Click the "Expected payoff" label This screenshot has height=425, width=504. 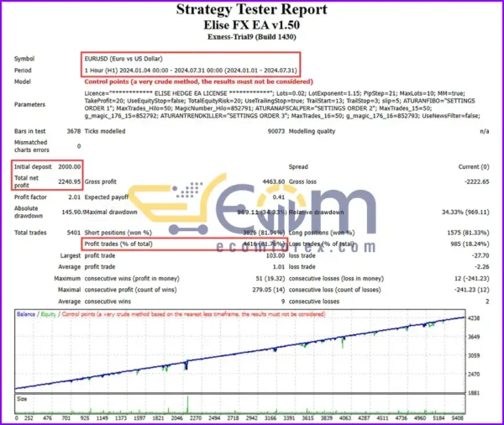tap(107, 197)
